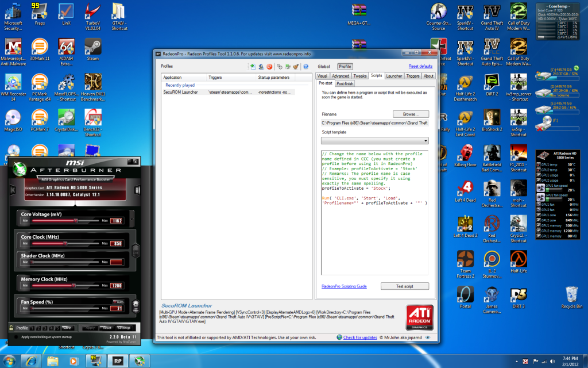Click the Afterburner profile lock icon

coord(11,327)
